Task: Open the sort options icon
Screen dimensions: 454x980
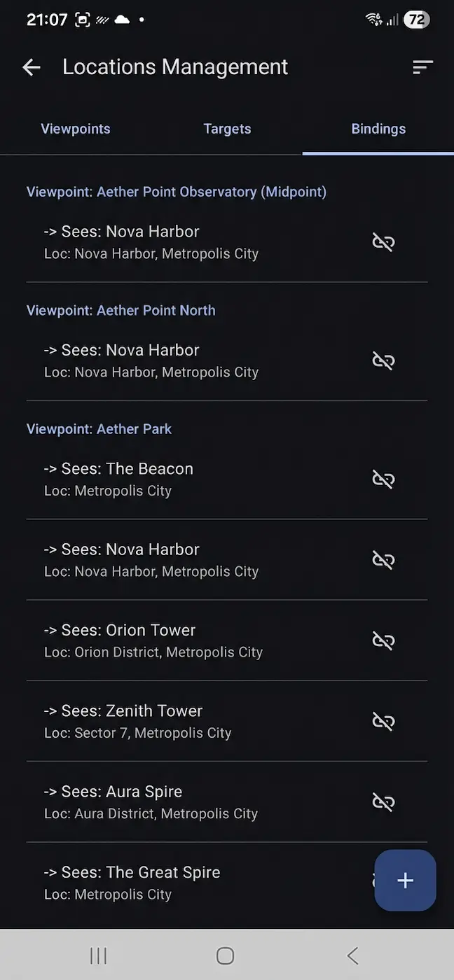Action: coord(422,67)
